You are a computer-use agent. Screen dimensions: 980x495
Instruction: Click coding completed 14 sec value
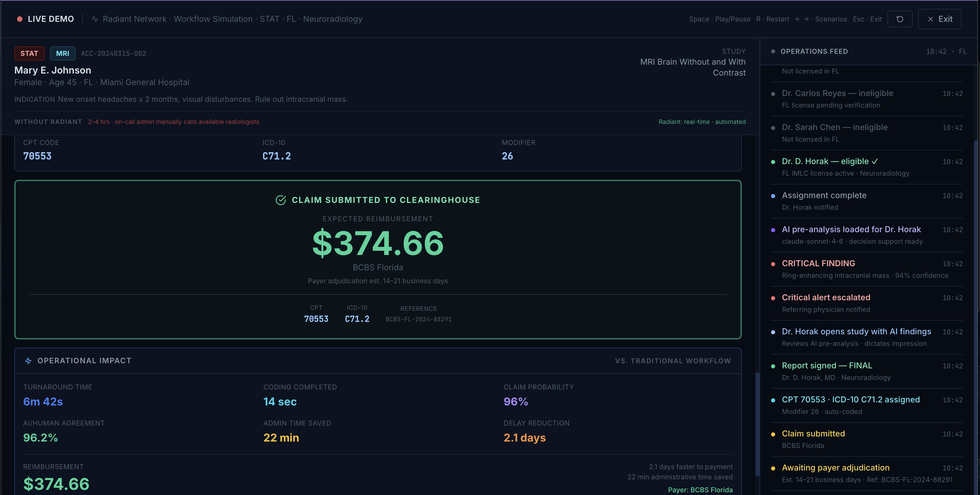click(x=280, y=401)
